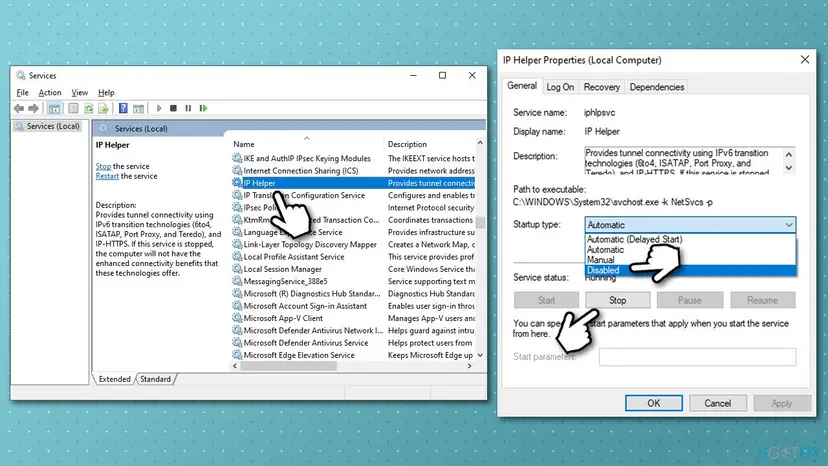828x466 pixels.
Task: Click the Resume button under Service status
Action: [x=763, y=300]
